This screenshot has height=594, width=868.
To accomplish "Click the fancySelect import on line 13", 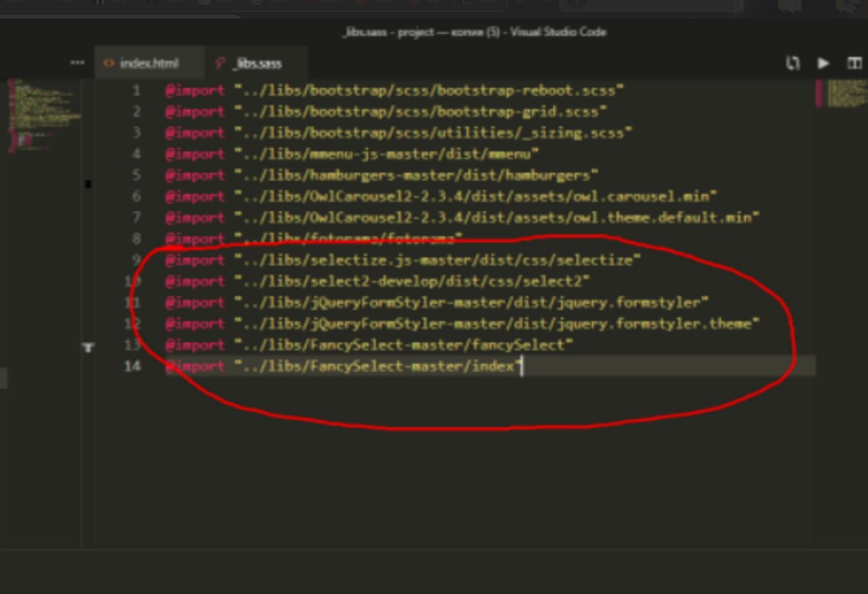I will pyautogui.click(x=370, y=344).
